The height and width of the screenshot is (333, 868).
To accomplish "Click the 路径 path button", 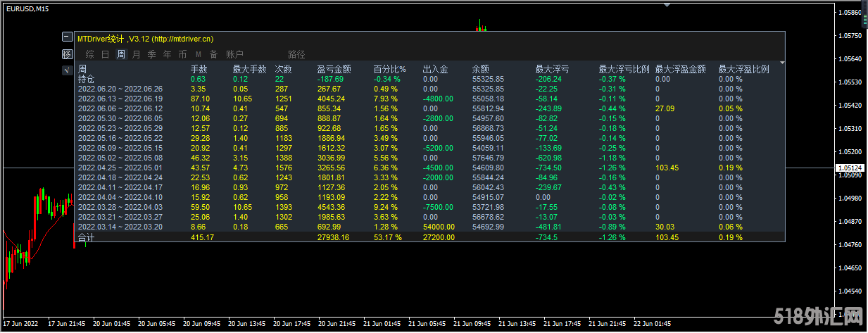I will [296, 54].
